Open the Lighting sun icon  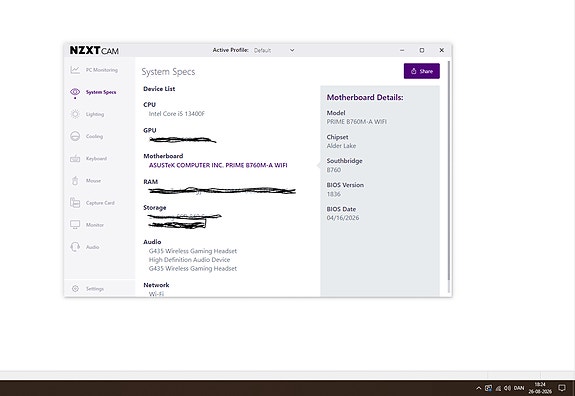click(x=75, y=114)
